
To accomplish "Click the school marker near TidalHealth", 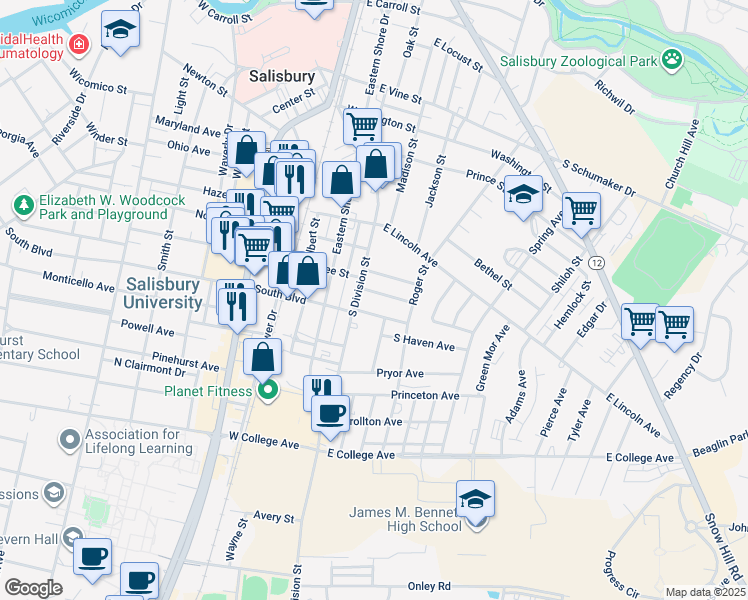I will [x=121, y=31].
